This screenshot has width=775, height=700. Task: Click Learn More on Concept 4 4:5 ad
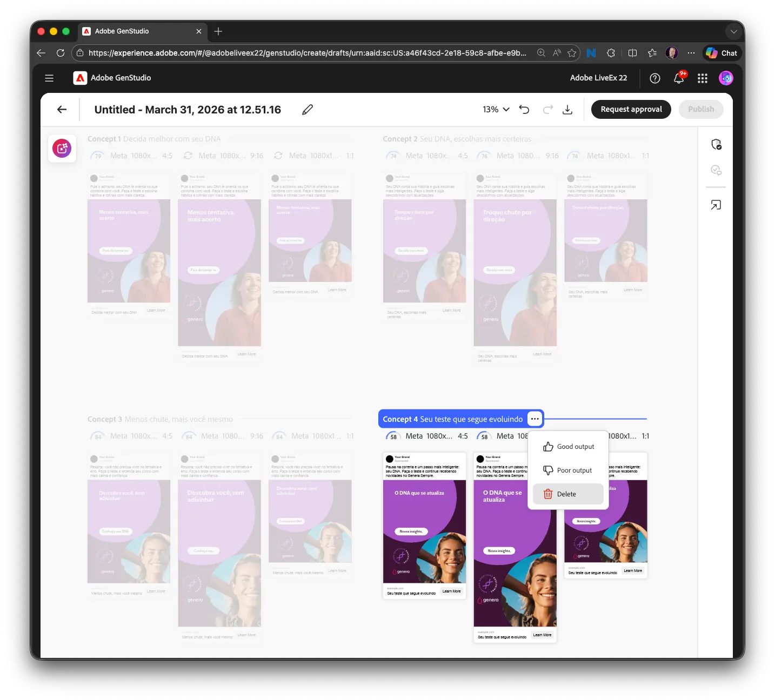click(x=452, y=591)
